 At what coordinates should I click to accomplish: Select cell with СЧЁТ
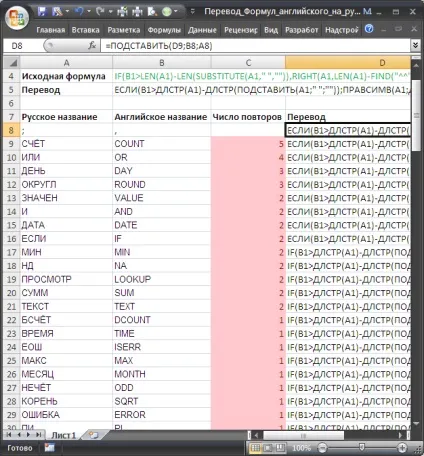click(66, 144)
